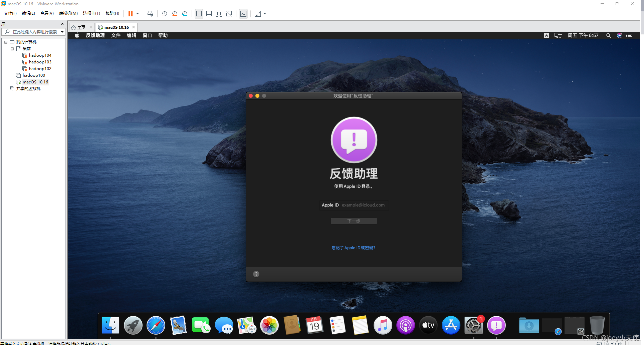Open the Trash in the Dock
644x345 pixels.
pos(597,325)
